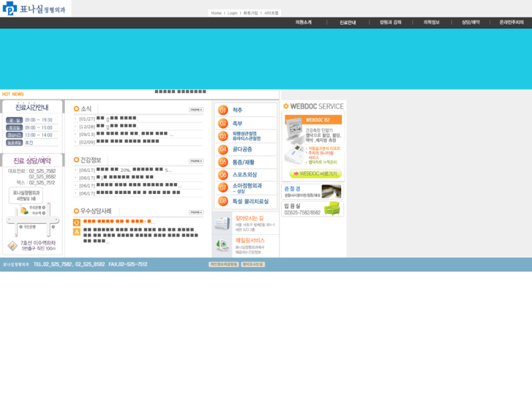This screenshot has height=399, width=532.
Task: Click more button for 우수상담사례 section
Action: point(196,212)
